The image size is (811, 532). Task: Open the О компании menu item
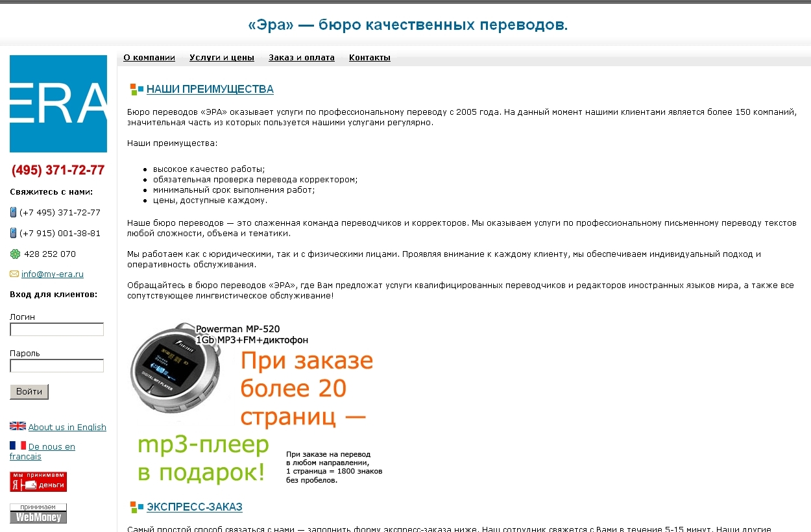coord(149,57)
